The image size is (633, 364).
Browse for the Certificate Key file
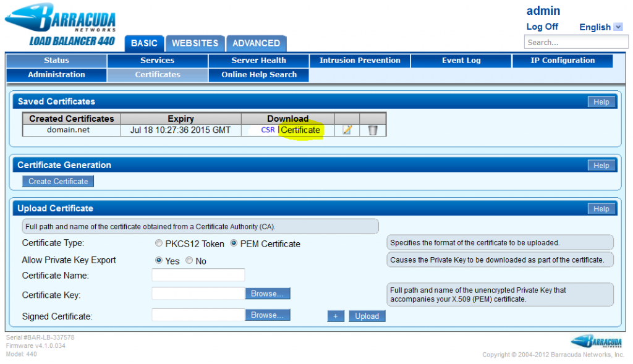pos(267,294)
